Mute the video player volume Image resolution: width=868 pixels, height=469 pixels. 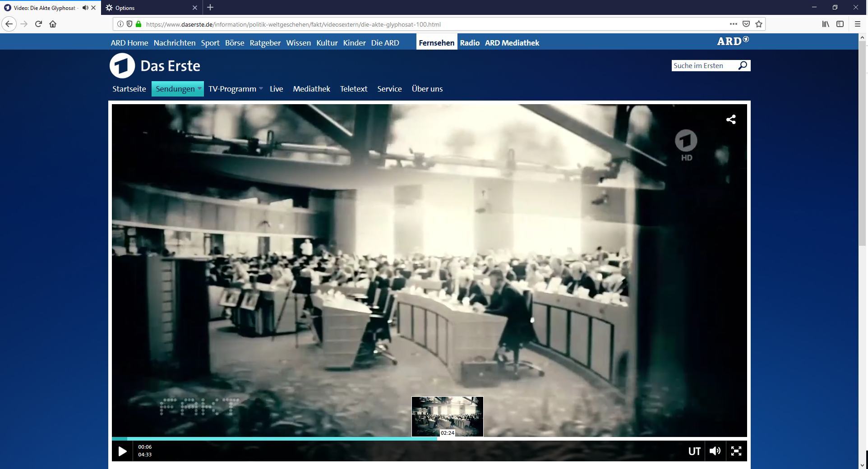(715, 451)
